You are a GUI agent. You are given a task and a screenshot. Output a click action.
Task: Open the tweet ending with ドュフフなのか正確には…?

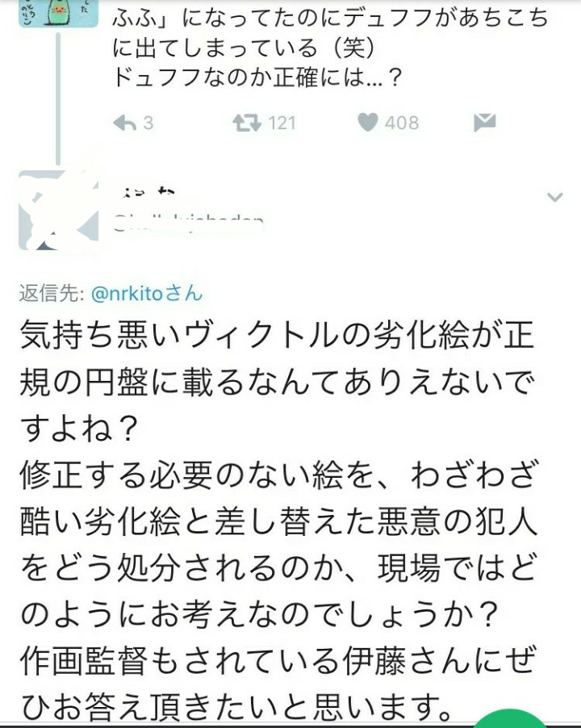click(330, 47)
